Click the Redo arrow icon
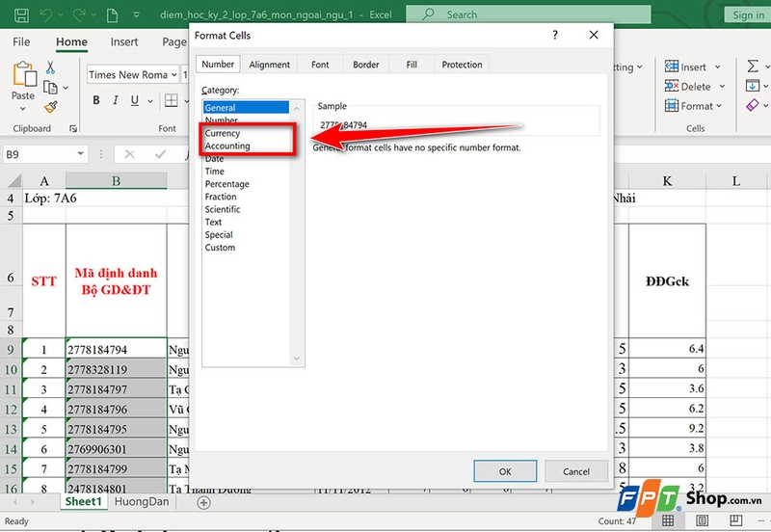 coord(79,14)
